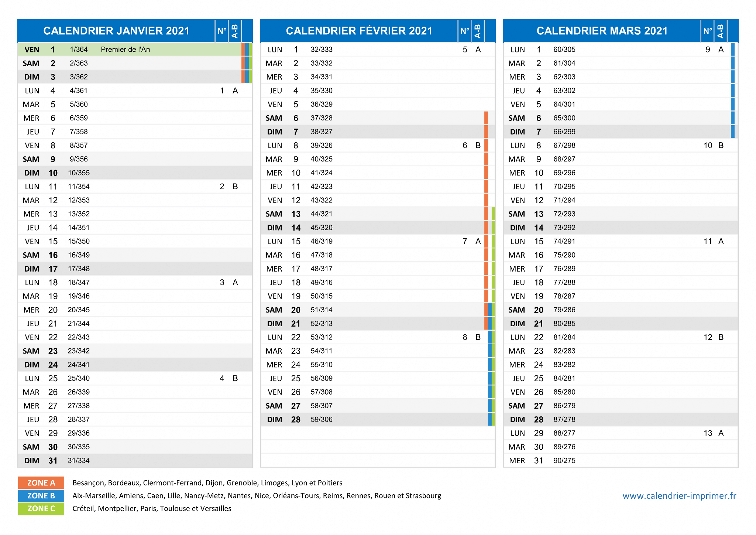Click week number 8 B in February

pyautogui.click(x=472, y=337)
